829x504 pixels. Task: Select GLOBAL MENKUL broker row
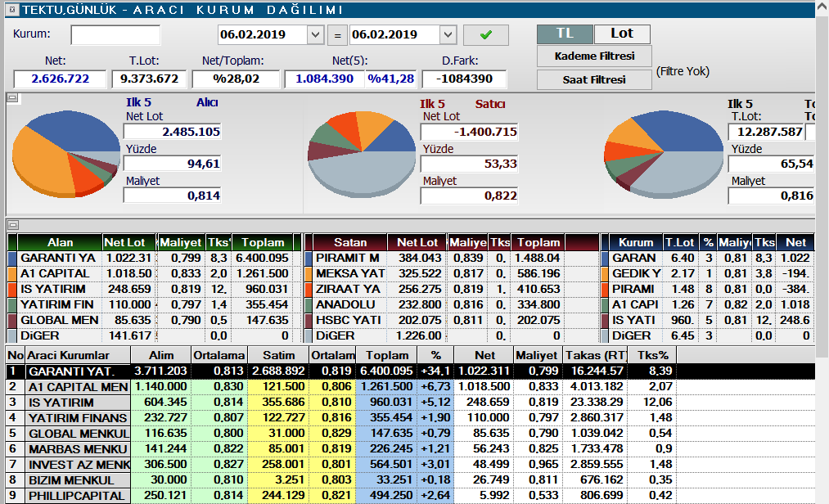click(x=410, y=434)
